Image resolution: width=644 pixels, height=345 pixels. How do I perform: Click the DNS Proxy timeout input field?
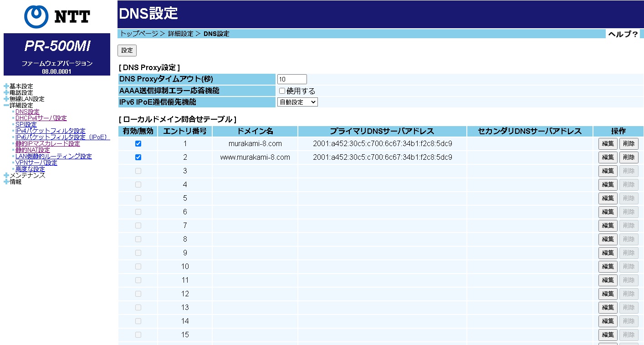pyautogui.click(x=292, y=79)
